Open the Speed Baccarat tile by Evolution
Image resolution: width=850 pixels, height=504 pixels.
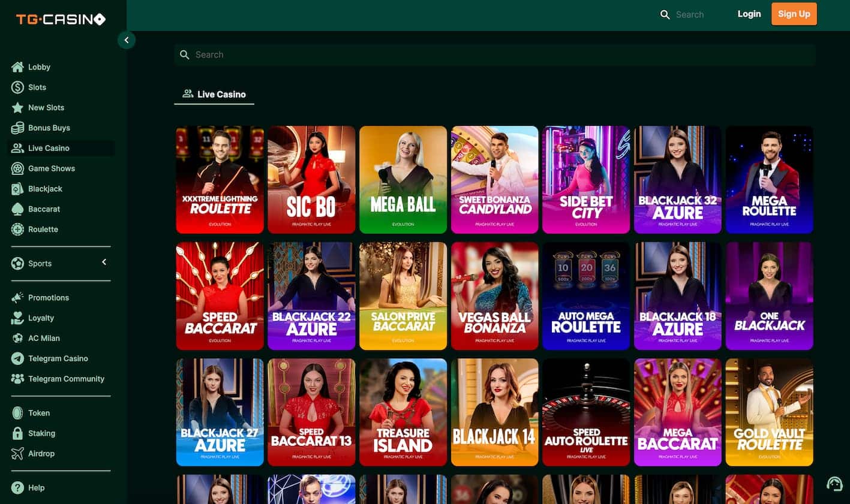[x=220, y=296]
